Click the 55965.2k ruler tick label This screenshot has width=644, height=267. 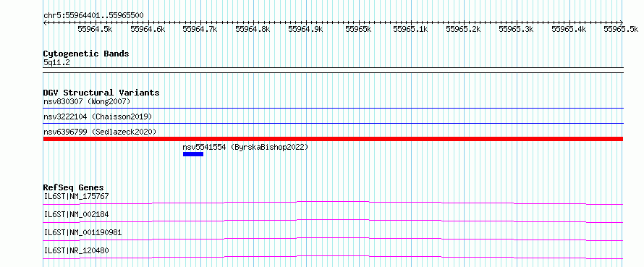click(x=463, y=29)
